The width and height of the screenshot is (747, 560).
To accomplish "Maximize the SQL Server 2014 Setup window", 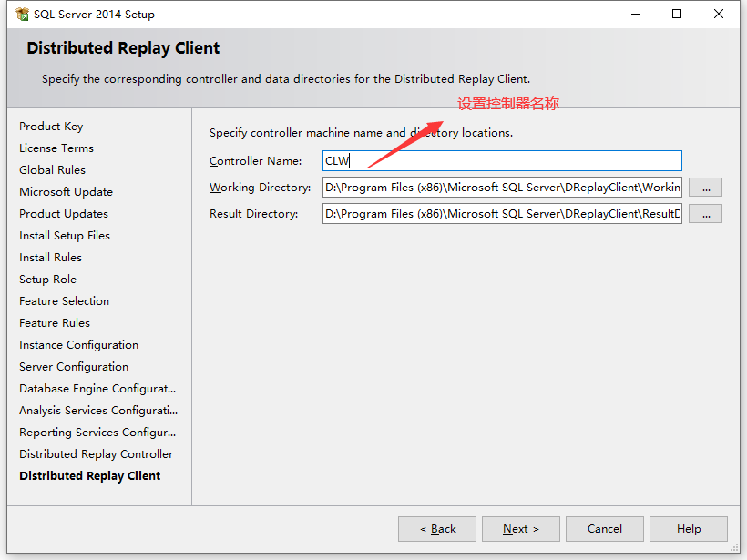I will 677,15.
